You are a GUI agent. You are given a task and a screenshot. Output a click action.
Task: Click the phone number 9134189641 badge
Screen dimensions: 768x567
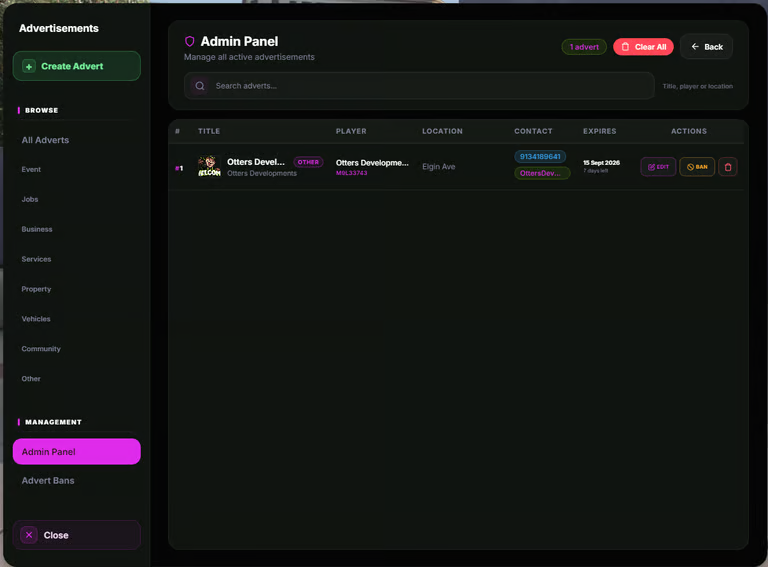pyautogui.click(x=540, y=157)
